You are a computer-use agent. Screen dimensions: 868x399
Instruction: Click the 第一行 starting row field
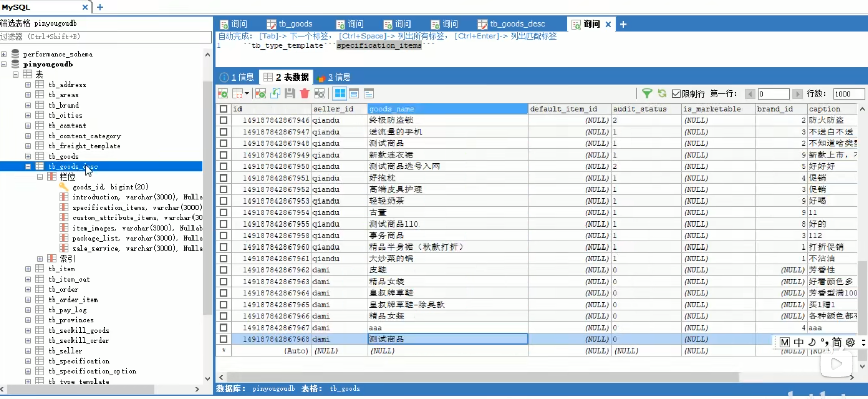773,94
